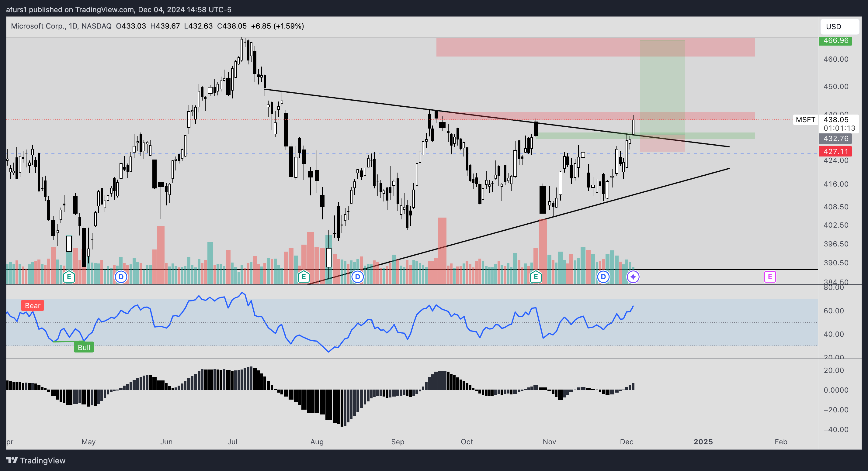
Task: Click the Jul label on the time axis
Action: point(232,442)
